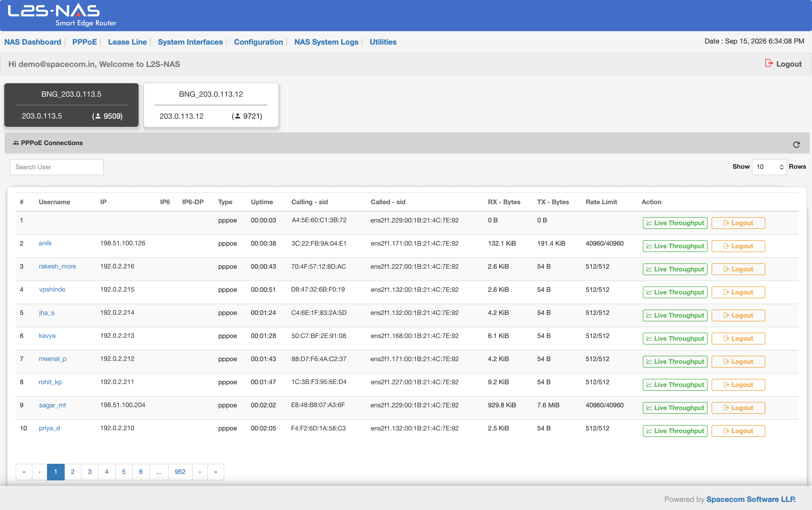The width and height of the screenshot is (812, 510).
Task: Log out user rakesh_more session
Action: pos(738,269)
